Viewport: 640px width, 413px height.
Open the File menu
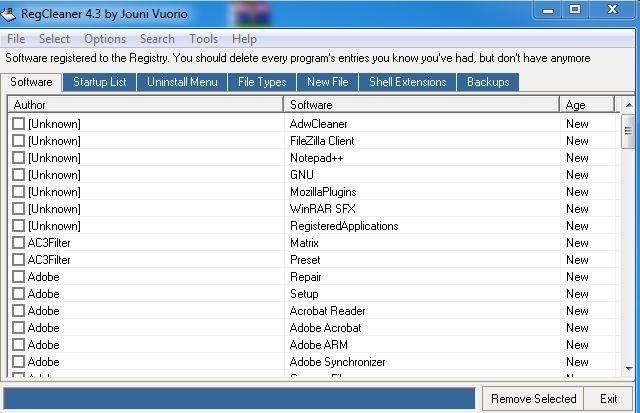point(16,39)
